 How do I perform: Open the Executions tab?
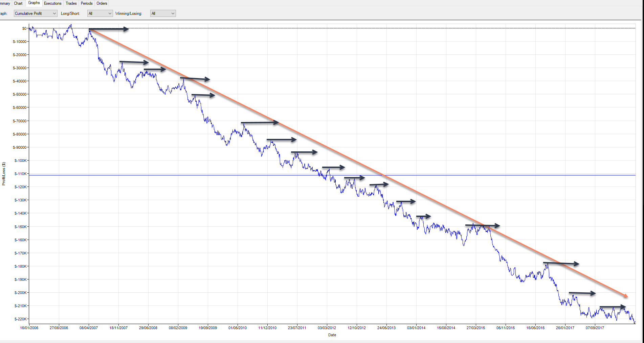[53, 3]
